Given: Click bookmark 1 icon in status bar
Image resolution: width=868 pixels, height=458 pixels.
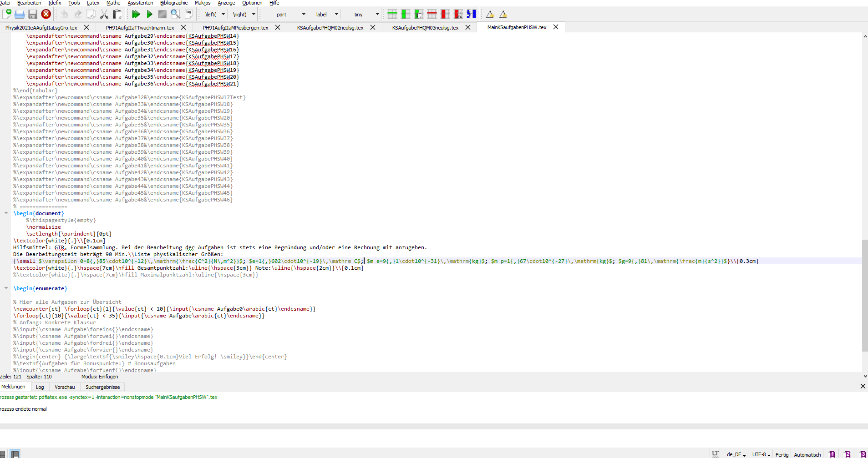Looking at the screenshot, I should 832,454.
